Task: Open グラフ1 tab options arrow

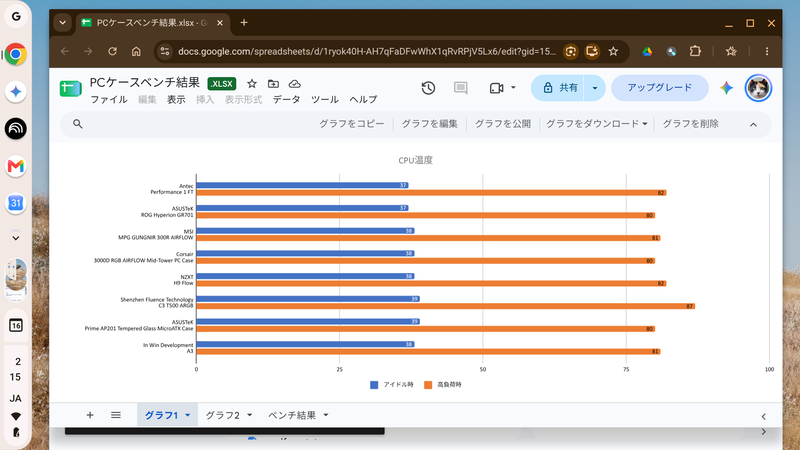Action: (188, 415)
